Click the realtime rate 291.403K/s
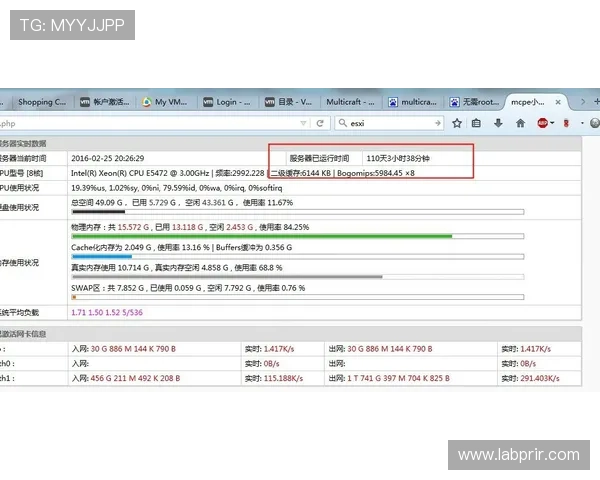This screenshot has width=600, height=480. (540, 378)
